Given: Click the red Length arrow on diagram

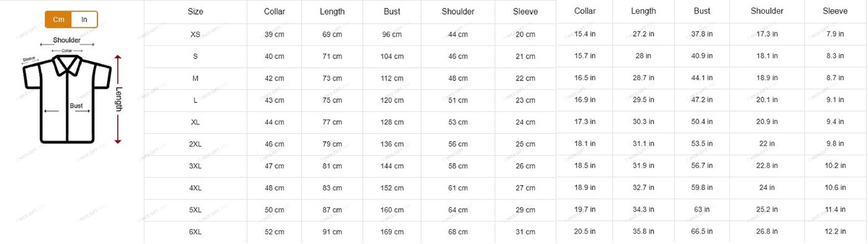Looking at the screenshot, I should [118, 99].
